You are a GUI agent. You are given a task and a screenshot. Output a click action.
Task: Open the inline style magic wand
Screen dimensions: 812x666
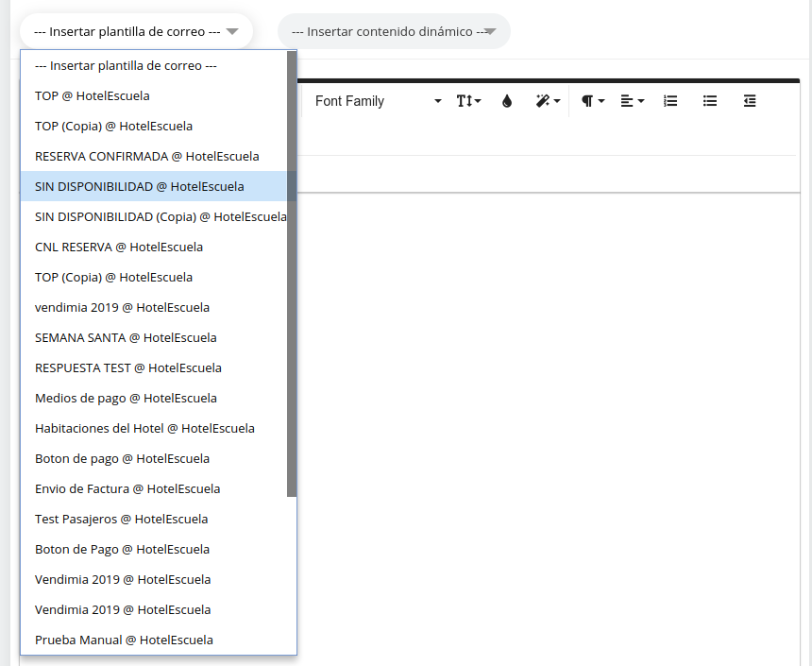coord(548,101)
